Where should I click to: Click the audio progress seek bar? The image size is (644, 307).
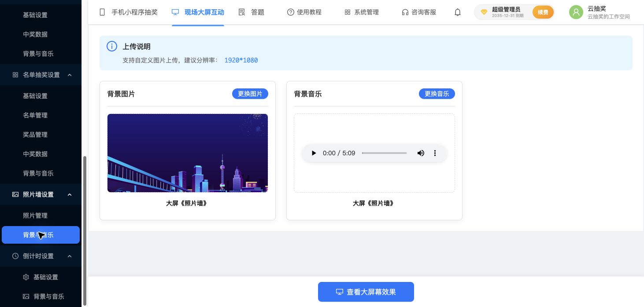pyautogui.click(x=384, y=153)
